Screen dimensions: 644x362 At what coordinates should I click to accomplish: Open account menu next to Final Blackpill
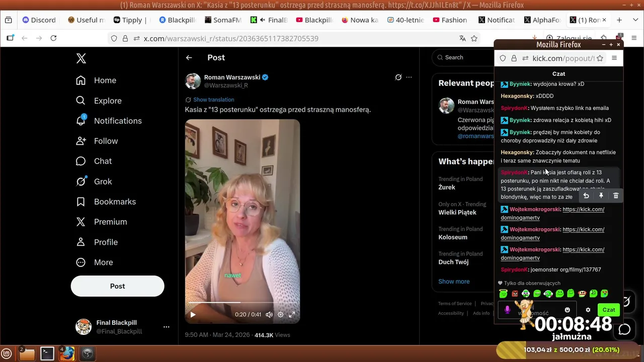point(166,327)
